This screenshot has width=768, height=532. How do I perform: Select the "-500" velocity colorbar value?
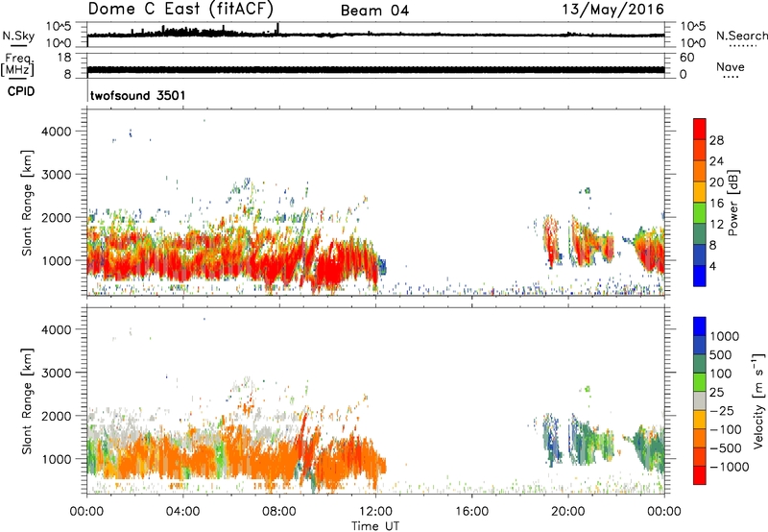[x=725, y=447]
